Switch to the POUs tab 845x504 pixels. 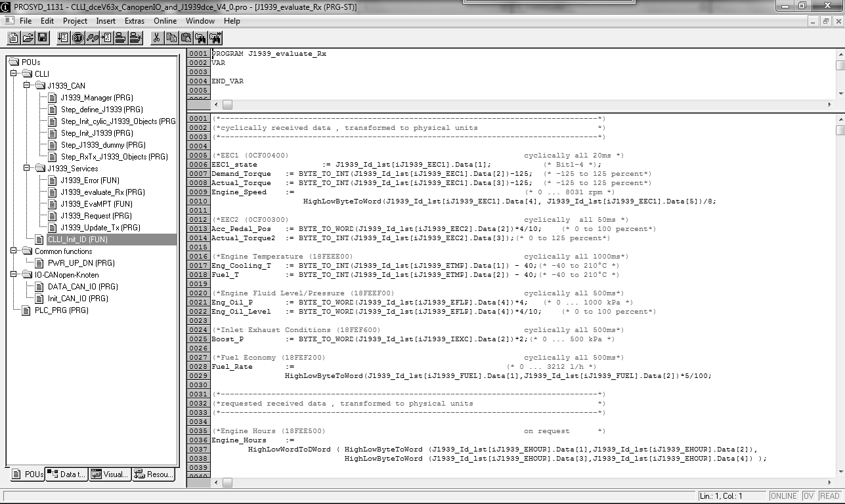pos(27,474)
